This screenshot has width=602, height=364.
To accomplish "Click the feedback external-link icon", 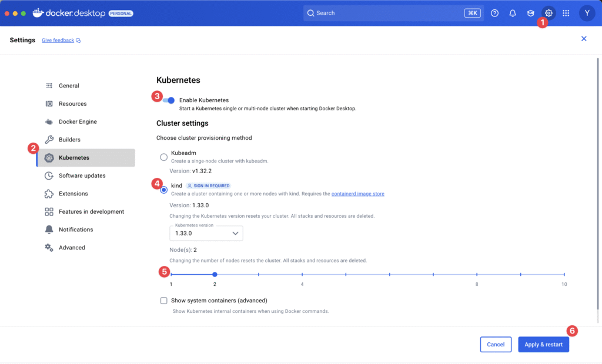I will click(78, 41).
